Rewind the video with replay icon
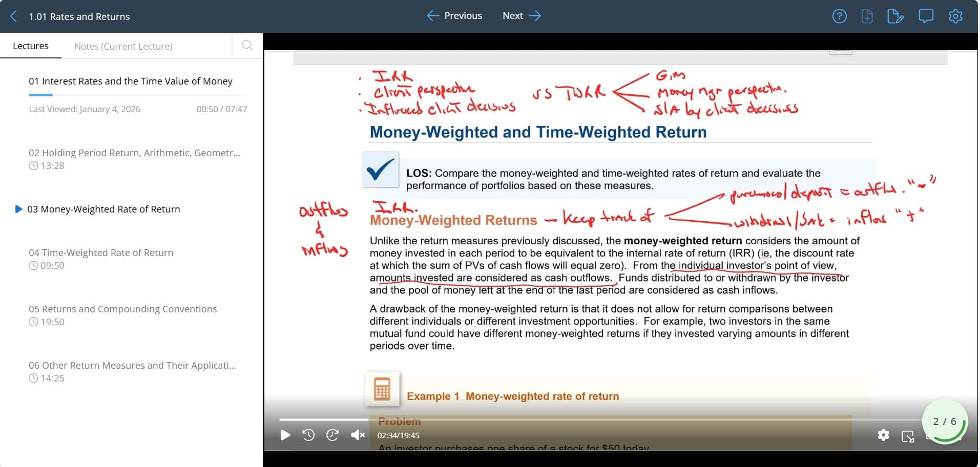 tap(308, 435)
